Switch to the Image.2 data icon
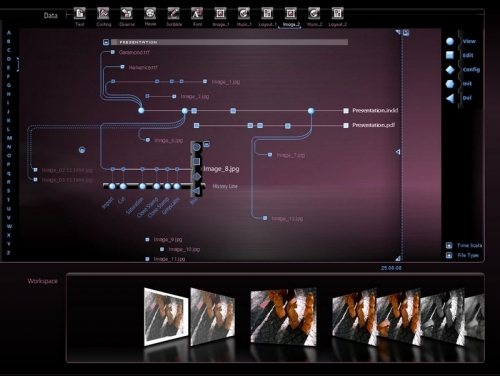Viewport: 500px width, 376px height. tap(291, 14)
